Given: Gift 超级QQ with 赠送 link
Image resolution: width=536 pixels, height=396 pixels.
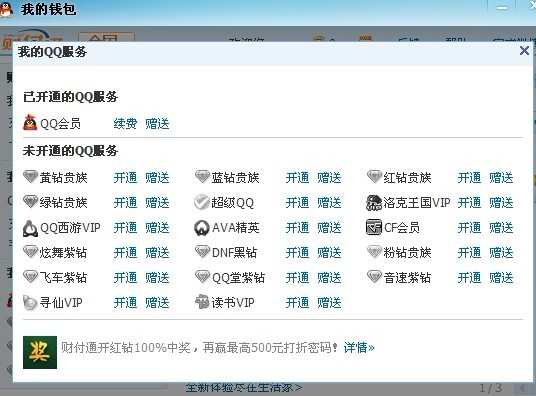Looking at the screenshot, I should click(x=329, y=203).
